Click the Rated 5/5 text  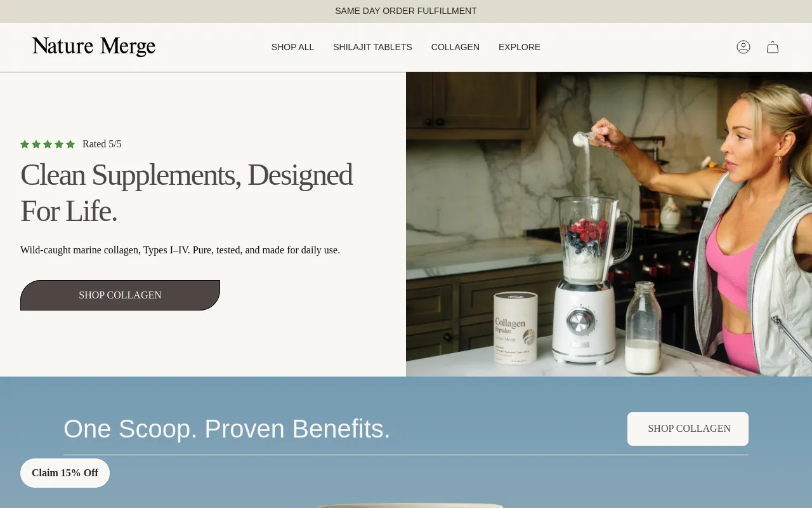point(102,144)
